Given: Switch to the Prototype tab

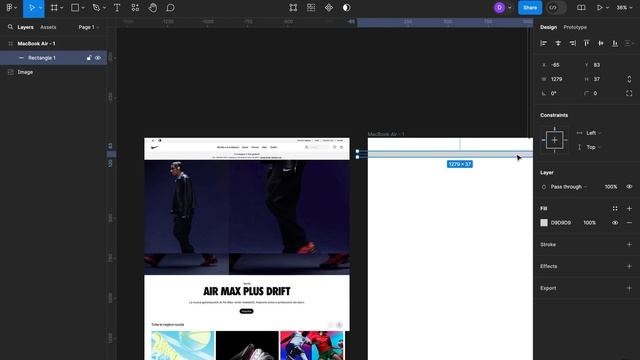Looking at the screenshot, I should 575,27.
